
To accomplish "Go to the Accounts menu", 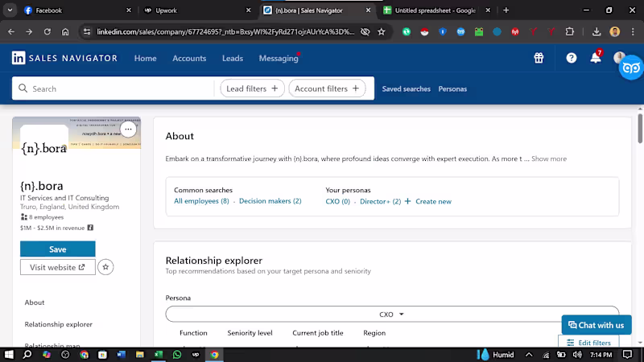I will 189,58.
